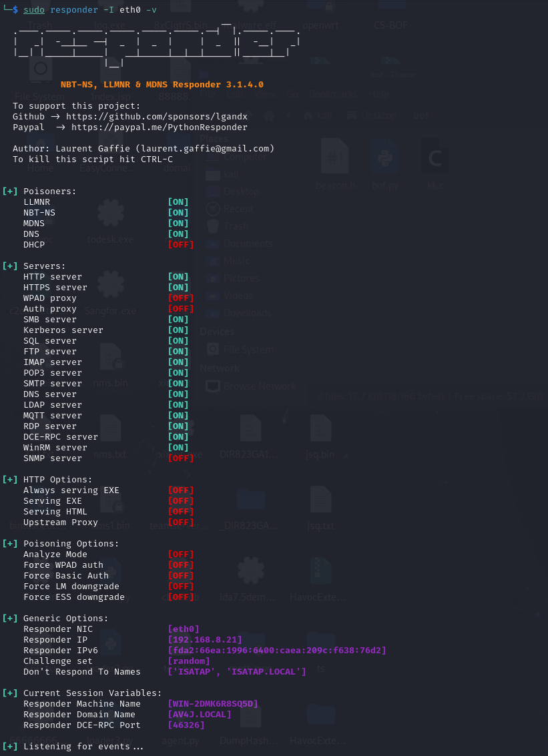The width and height of the screenshot is (548, 756).
Task: Click the [ON] status beside LLMNR
Action: 178,202
